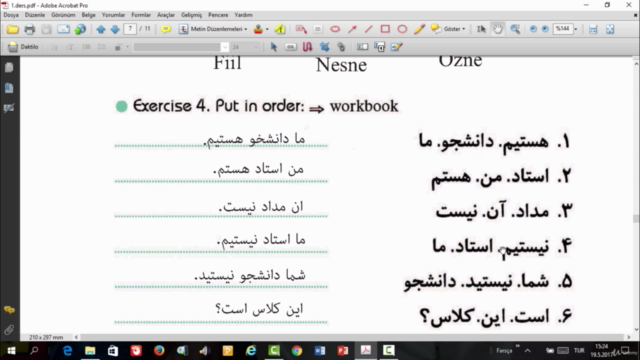Click the zoom out round button

tap(533, 29)
